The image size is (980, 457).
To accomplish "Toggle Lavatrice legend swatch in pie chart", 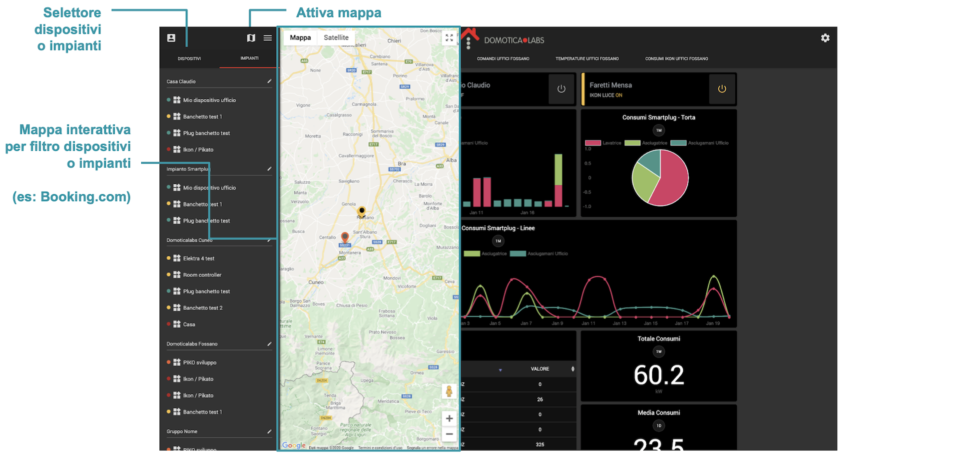I will point(592,143).
